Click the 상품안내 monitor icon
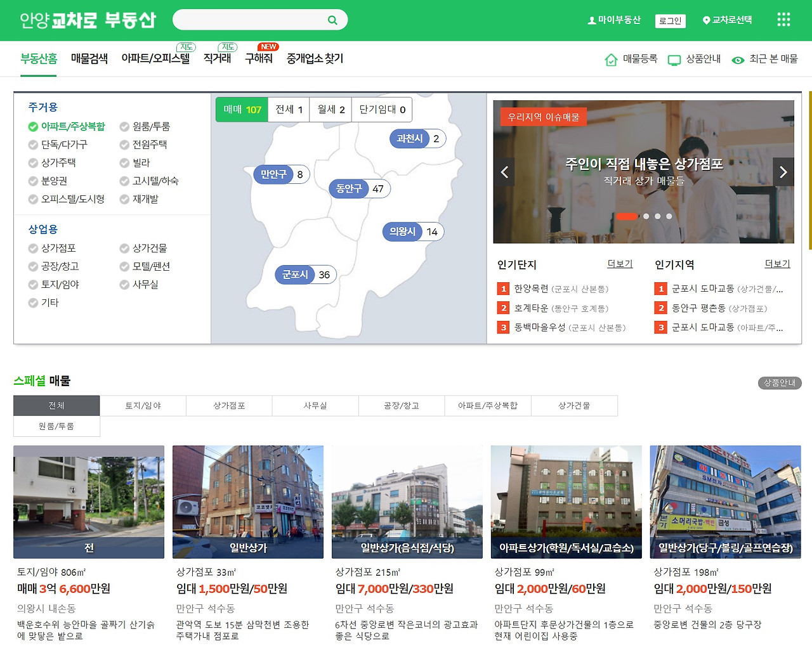The width and height of the screenshot is (812, 655). coord(674,60)
